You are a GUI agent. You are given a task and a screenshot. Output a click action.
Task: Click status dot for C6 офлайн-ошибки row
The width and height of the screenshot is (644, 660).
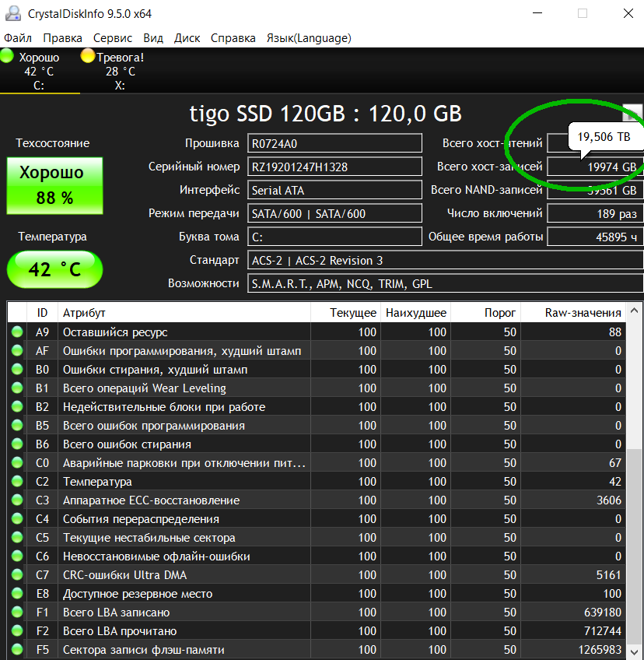pyautogui.click(x=17, y=556)
